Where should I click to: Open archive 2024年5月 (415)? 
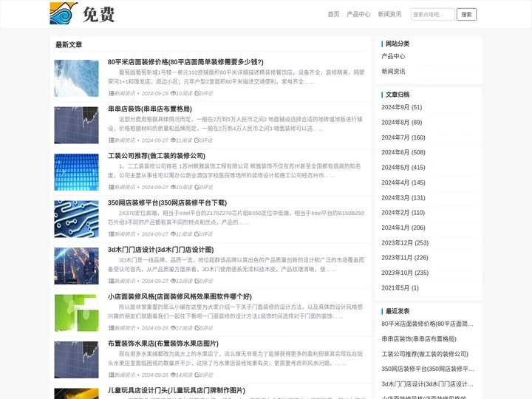(403, 167)
